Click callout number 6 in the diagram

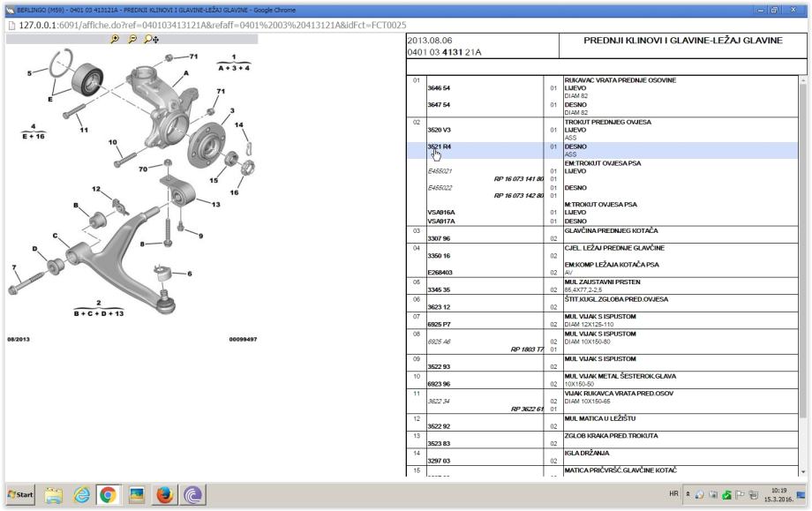coord(190,274)
